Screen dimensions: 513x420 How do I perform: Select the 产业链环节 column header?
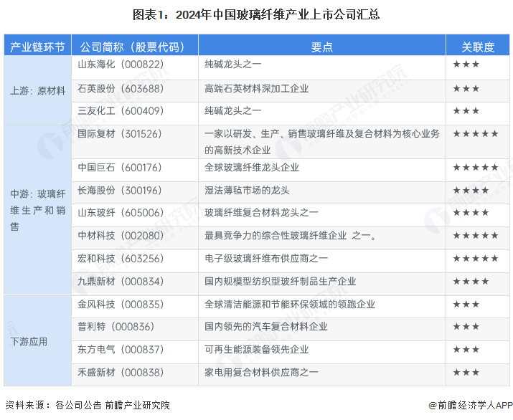[37, 47]
